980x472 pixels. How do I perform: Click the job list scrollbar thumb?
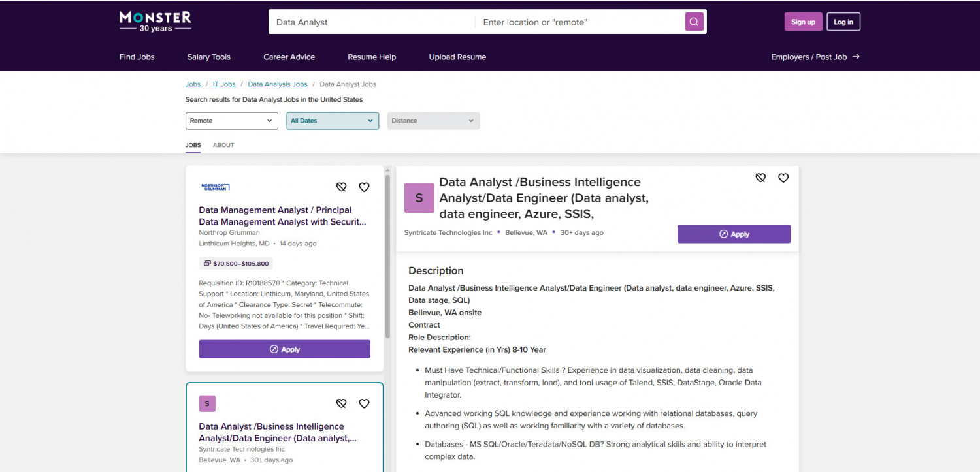387,256
